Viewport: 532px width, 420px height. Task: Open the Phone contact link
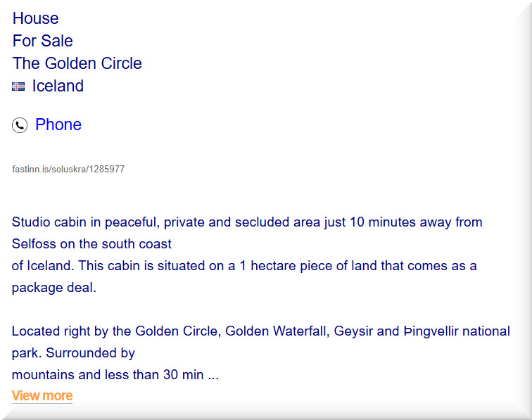tap(58, 125)
